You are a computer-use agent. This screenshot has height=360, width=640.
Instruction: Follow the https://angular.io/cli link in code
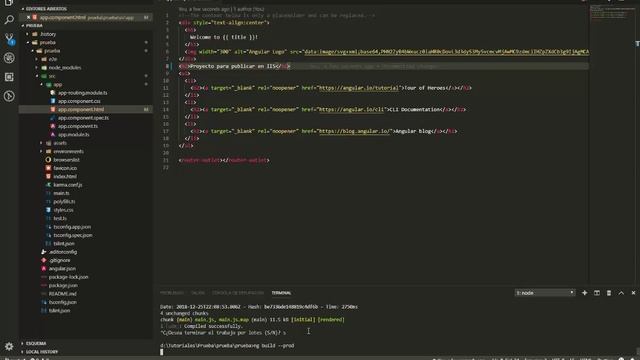[x=351, y=109]
